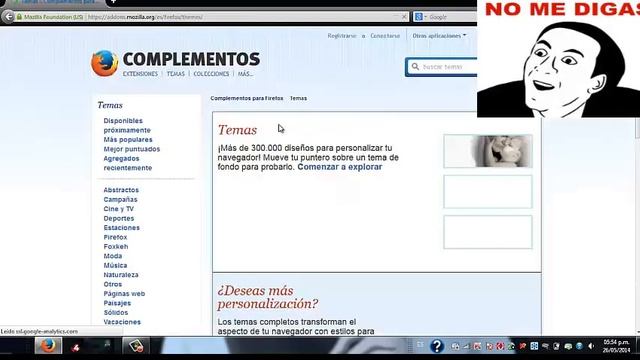Open Disponibles próximamente themes
The height and width of the screenshot is (360, 640).
[x=127, y=125]
